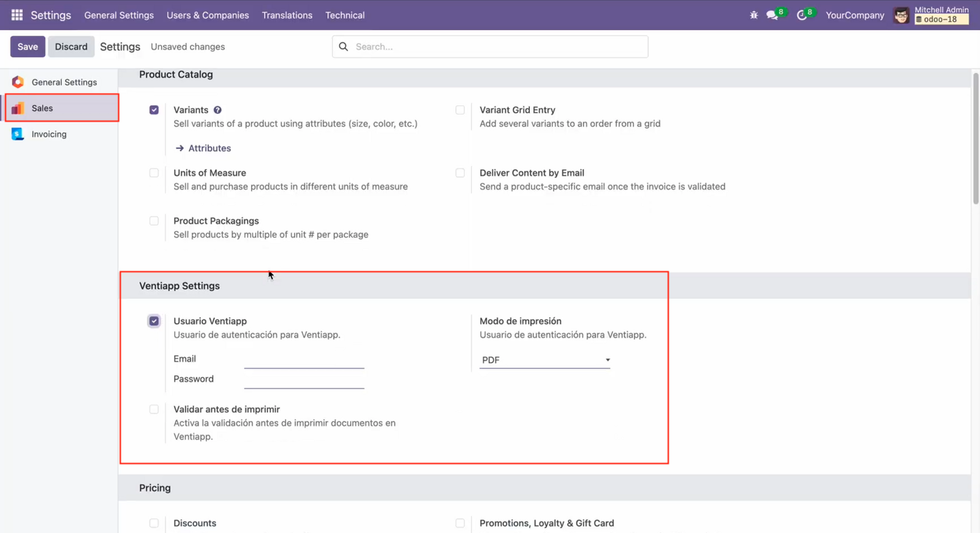Open the apps grid menu icon
This screenshot has width=980, height=533.
pyautogui.click(x=17, y=15)
